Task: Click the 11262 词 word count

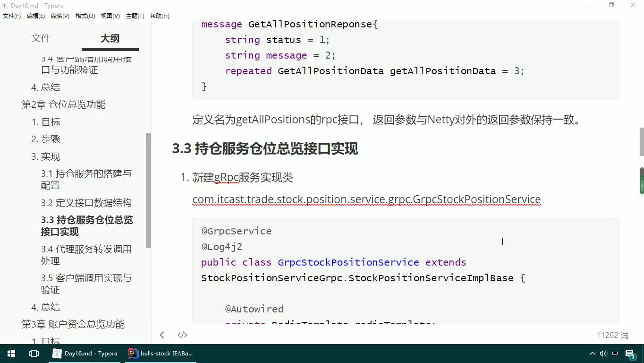Action: click(x=612, y=335)
